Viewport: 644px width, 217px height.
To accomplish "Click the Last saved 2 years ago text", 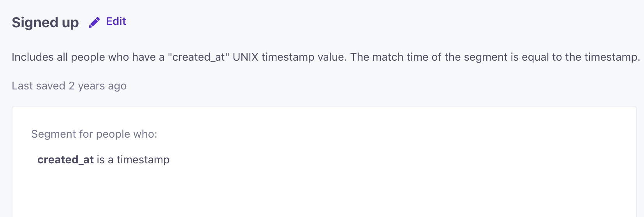I will pyautogui.click(x=69, y=86).
